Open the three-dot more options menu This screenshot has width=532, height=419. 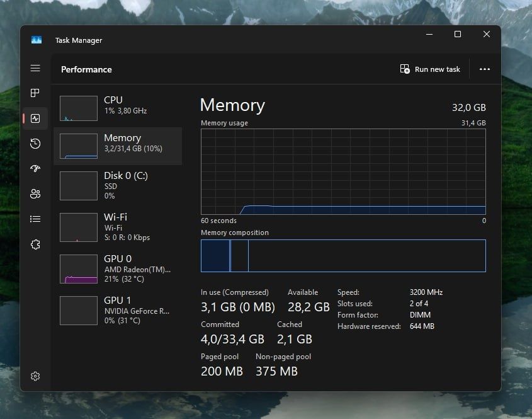tap(485, 69)
